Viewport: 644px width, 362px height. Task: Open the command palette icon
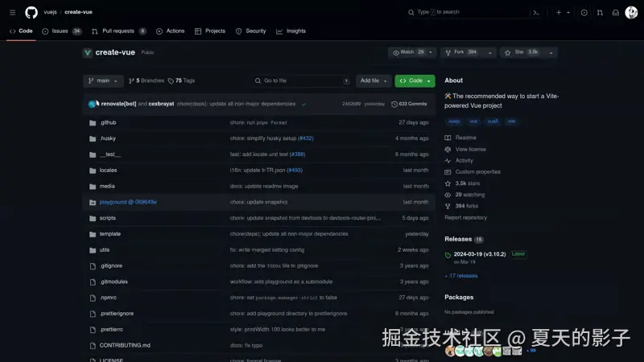pos(536,12)
